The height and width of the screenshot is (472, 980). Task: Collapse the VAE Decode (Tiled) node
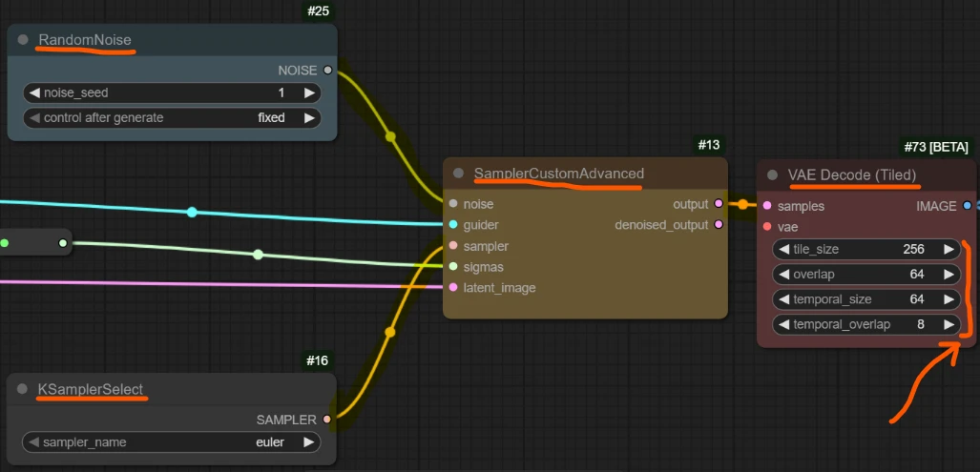772,175
